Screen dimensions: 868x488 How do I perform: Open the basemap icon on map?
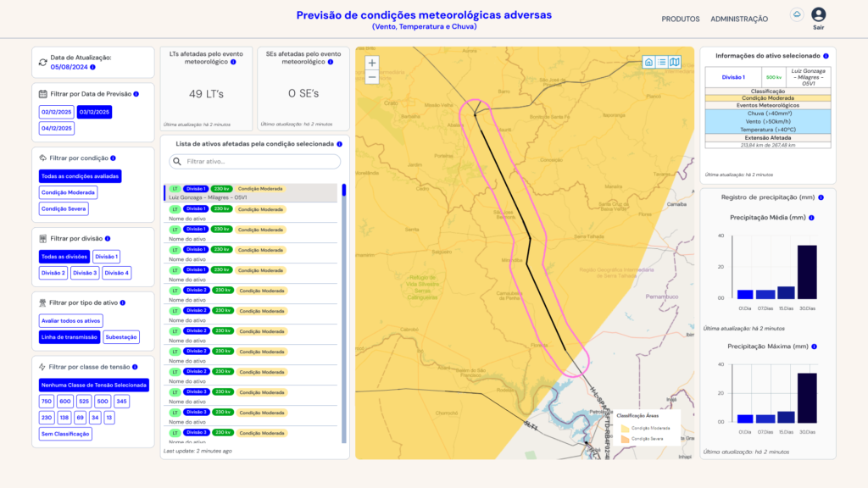pyautogui.click(x=675, y=62)
